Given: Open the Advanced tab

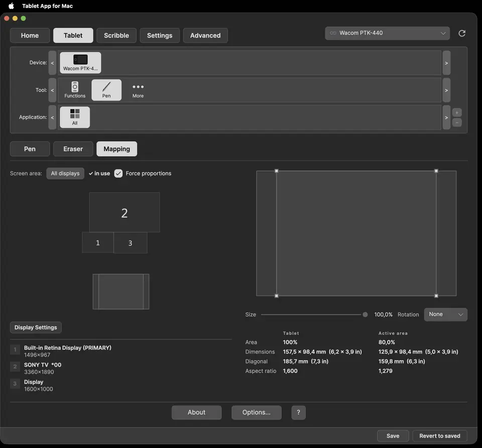Looking at the screenshot, I should (205, 35).
